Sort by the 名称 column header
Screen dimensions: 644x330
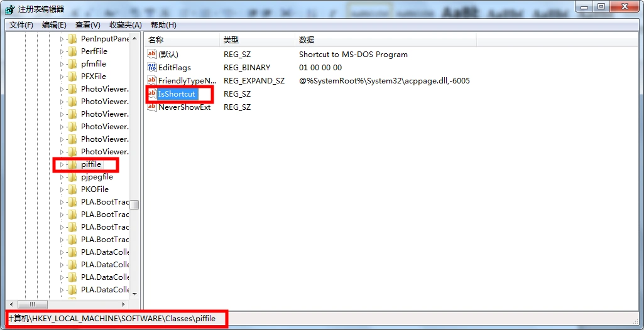click(182, 40)
